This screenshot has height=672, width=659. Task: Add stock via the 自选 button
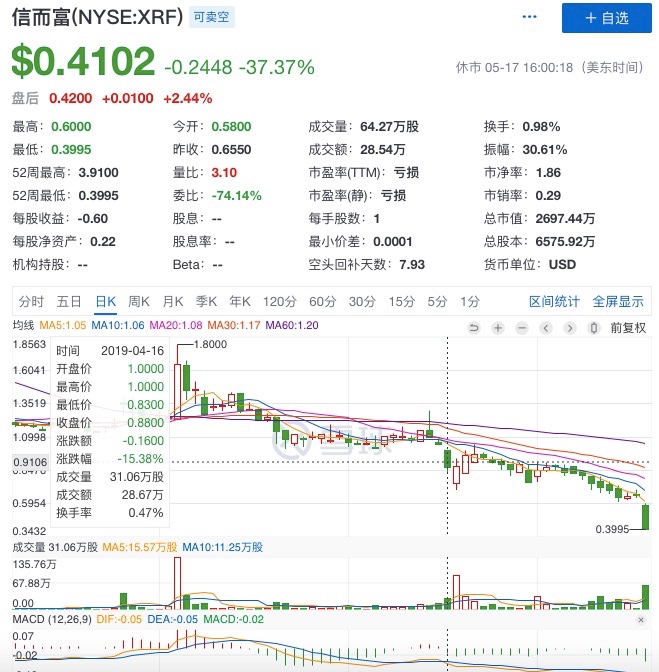click(x=606, y=18)
